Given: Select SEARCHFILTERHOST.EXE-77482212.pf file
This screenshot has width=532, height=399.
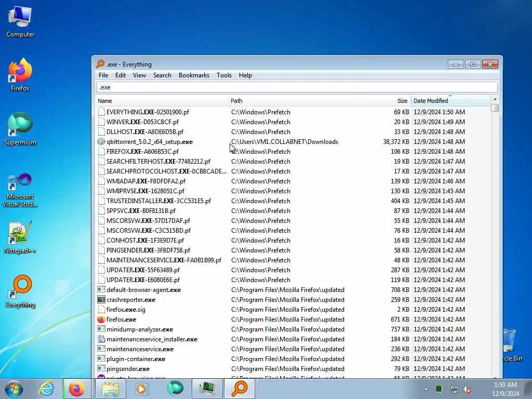Looking at the screenshot, I should pyautogui.click(x=158, y=162).
